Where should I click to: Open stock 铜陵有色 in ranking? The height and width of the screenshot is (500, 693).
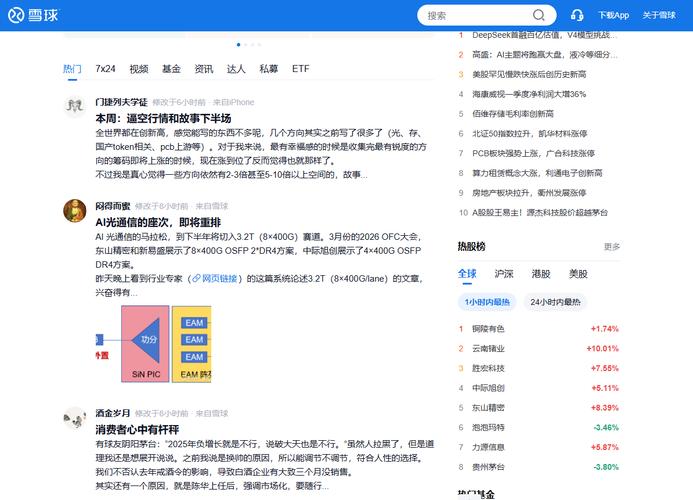click(488, 328)
